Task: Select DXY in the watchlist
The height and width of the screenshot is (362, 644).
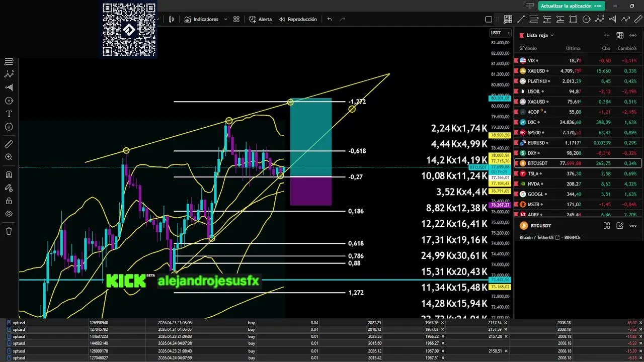Action: pos(578,153)
